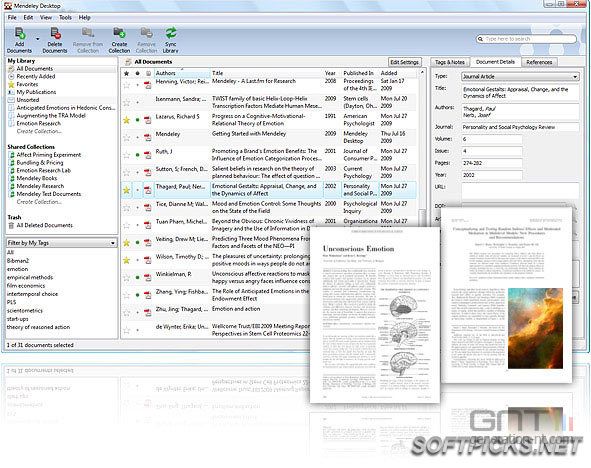Screen dimensions: 591x468
Task: Sort documents by Authors column header
Action: [182, 73]
